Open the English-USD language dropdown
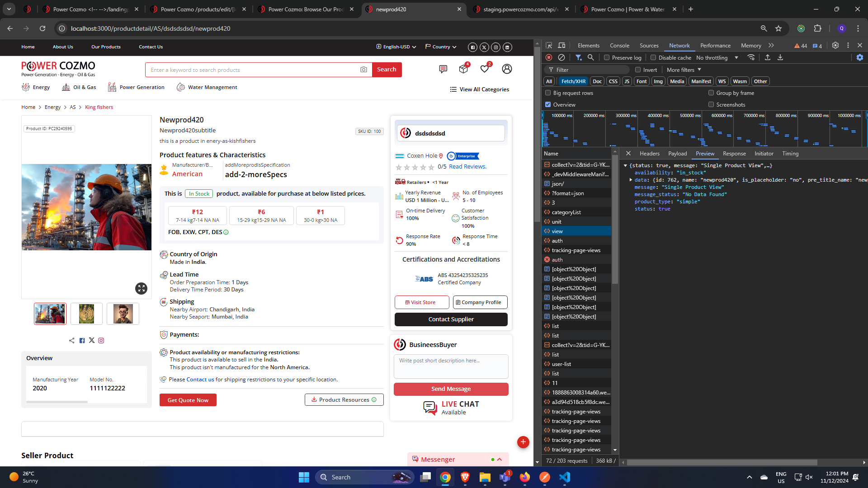The width and height of the screenshot is (868, 488). coord(396,47)
